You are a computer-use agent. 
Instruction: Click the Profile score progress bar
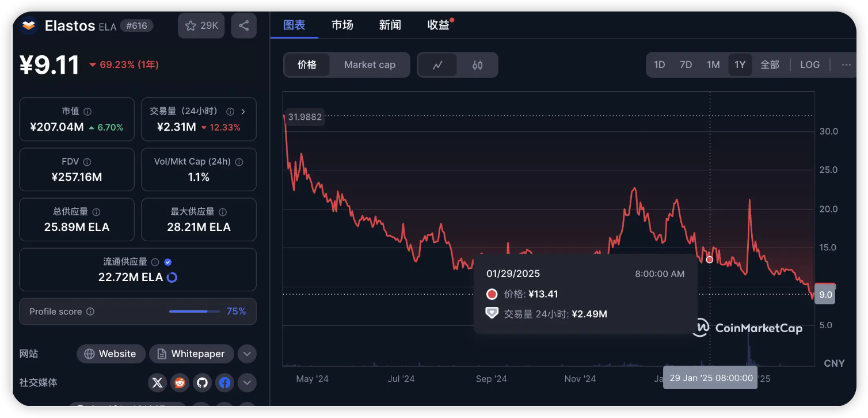tap(195, 311)
